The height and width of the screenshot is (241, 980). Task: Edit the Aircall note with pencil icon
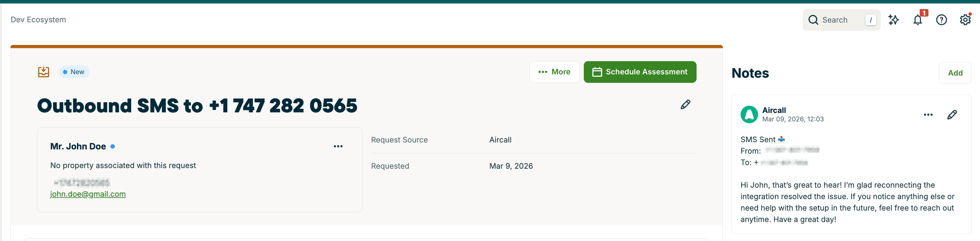click(x=952, y=115)
